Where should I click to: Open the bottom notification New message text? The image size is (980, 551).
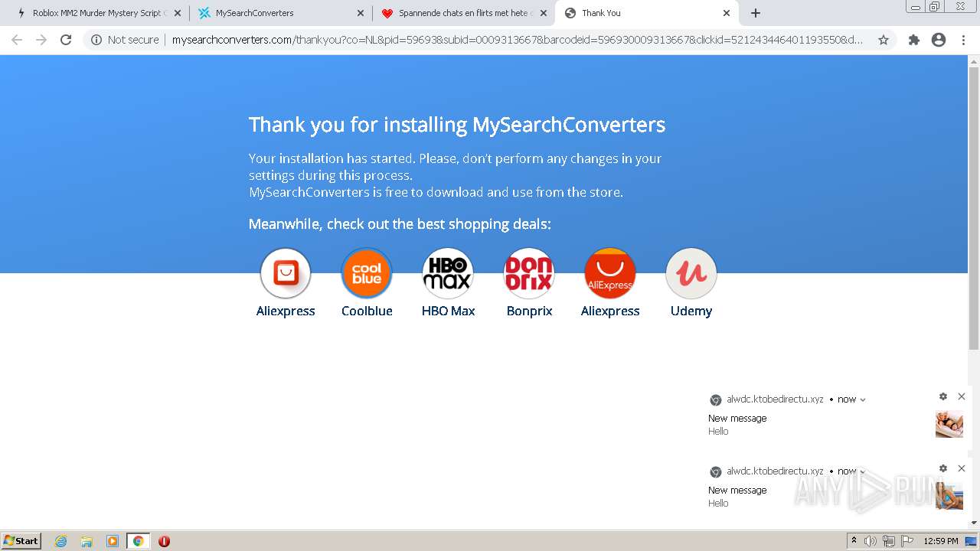737,491
